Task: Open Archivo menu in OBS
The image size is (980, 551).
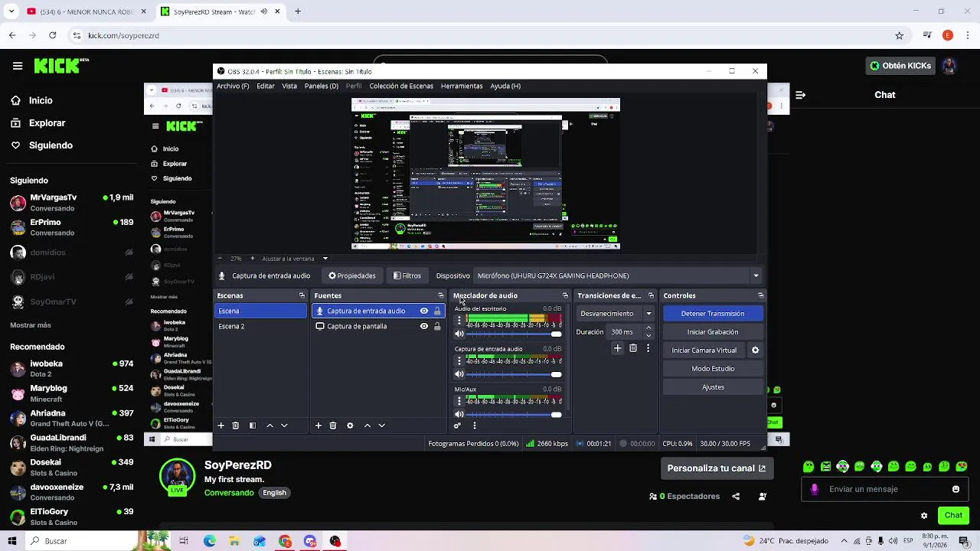Action: pyautogui.click(x=233, y=86)
